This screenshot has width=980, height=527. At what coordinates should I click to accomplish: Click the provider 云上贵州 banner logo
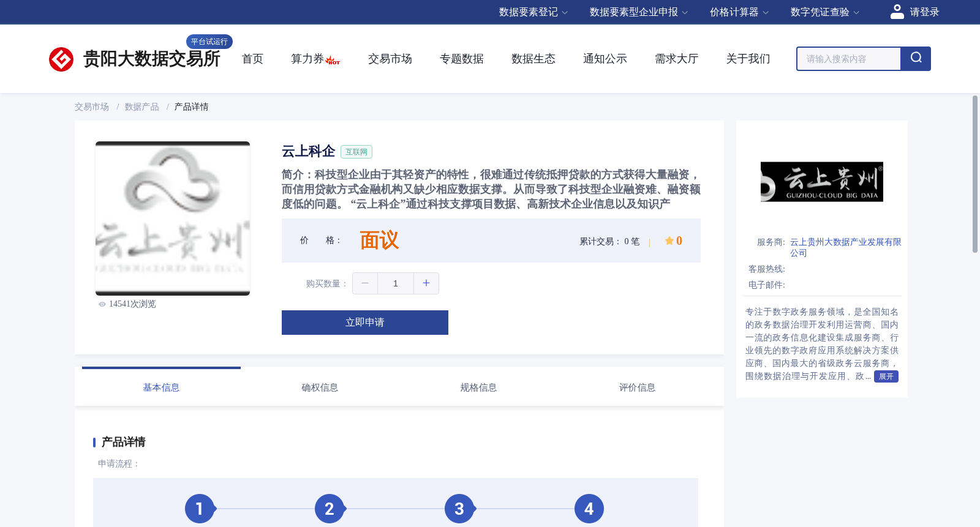(x=822, y=182)
